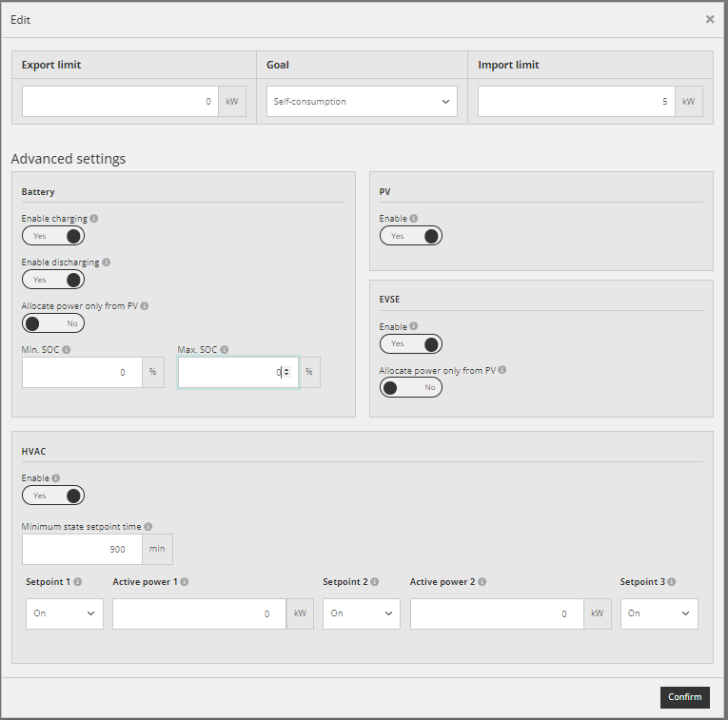Toggle Battery Enable discharging switch
The width and height of the screenshot is (728, 720).
click(53, 280)
